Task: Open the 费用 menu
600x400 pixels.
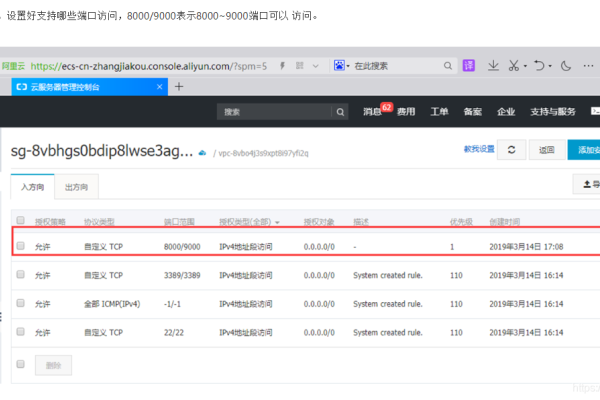Action: (406, 111)
